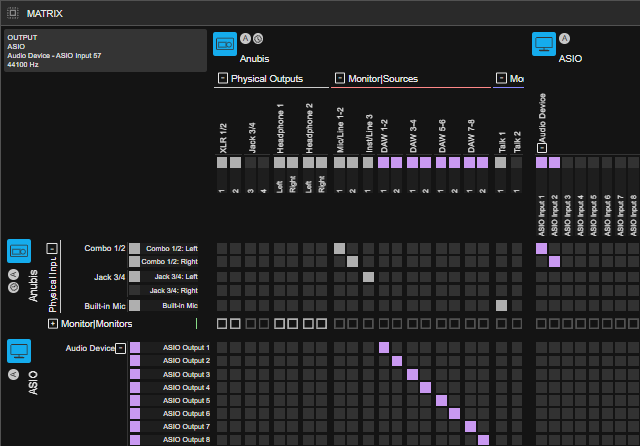The width and height of the screenshot is (640, 446).
Task: Select the ASIO monitor icon in left sidebar
Action: [19, 351]
